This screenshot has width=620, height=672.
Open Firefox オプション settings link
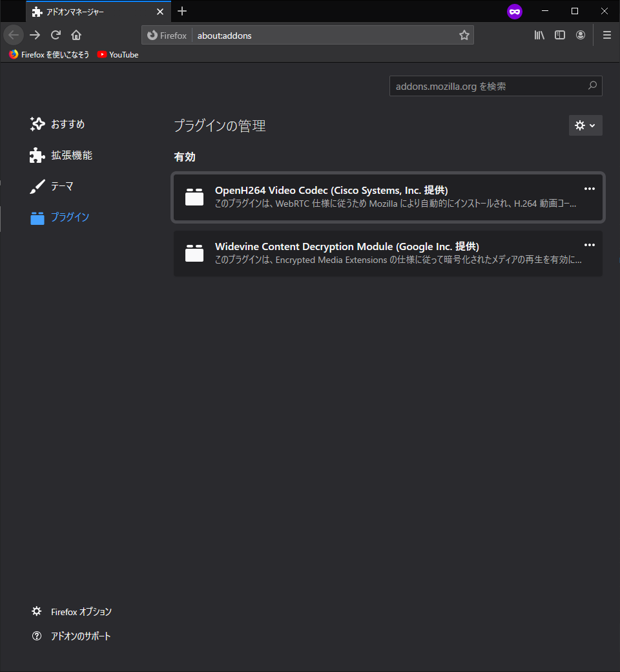pyautogui.click(x=72, y=611)
